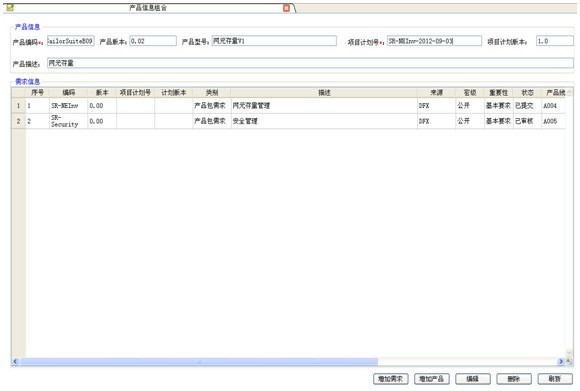Close the 产品信息组合 tab with red X
Viewport: 580px width, 391px height.
pos(286,8)
